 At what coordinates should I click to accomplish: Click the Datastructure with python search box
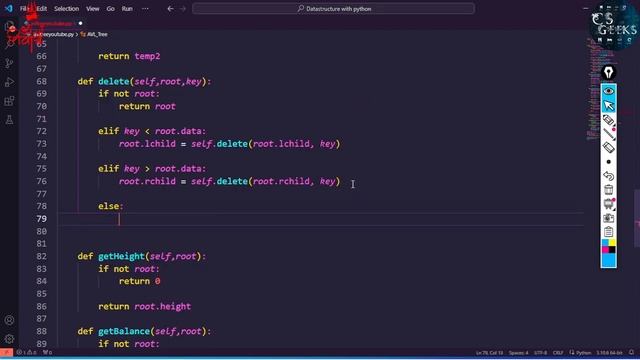pos(333,9)
